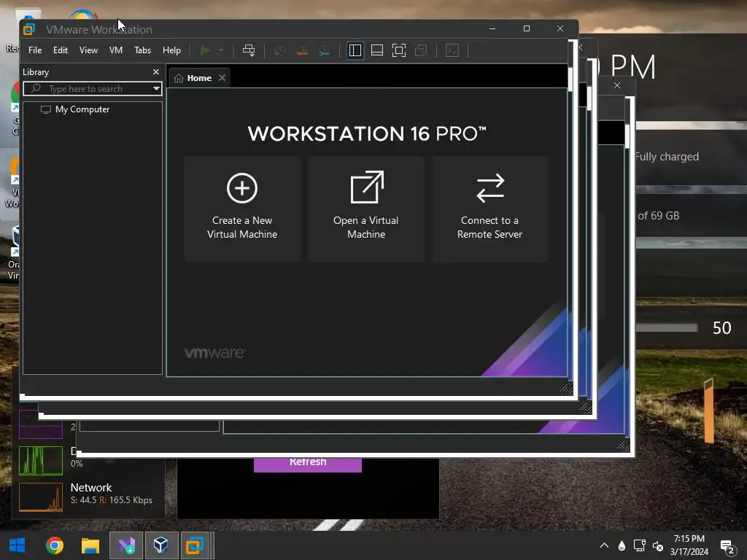Screen dimensions: 747x560
Task: Click the library search input field
Action: point(93,88)
